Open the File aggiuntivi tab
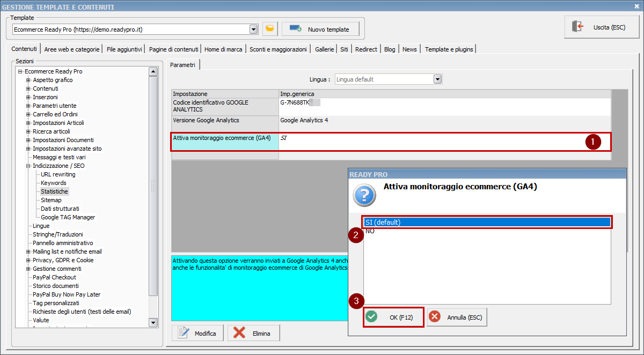This screenshot has height=355, width=644. tap(125, 49)
